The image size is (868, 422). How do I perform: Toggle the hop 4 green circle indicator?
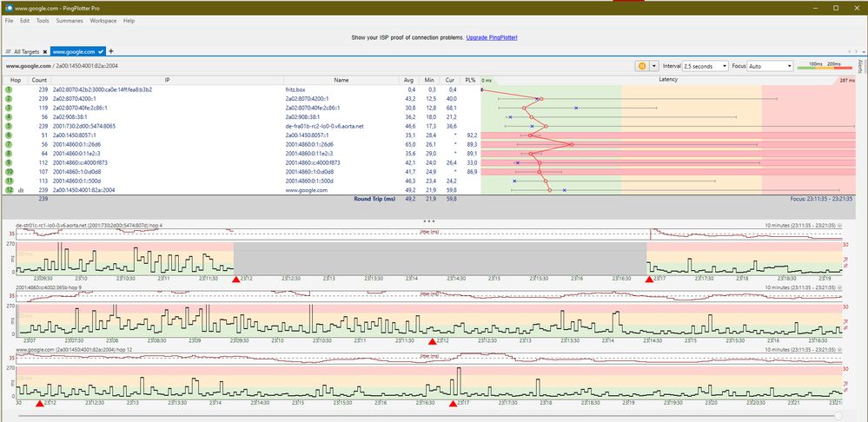click(10, 117)
